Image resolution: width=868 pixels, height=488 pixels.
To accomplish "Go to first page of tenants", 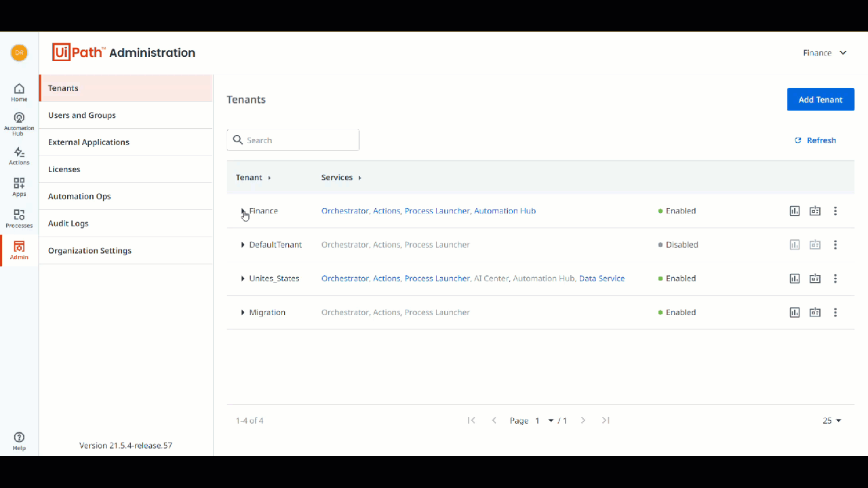I will pos(471,420).
